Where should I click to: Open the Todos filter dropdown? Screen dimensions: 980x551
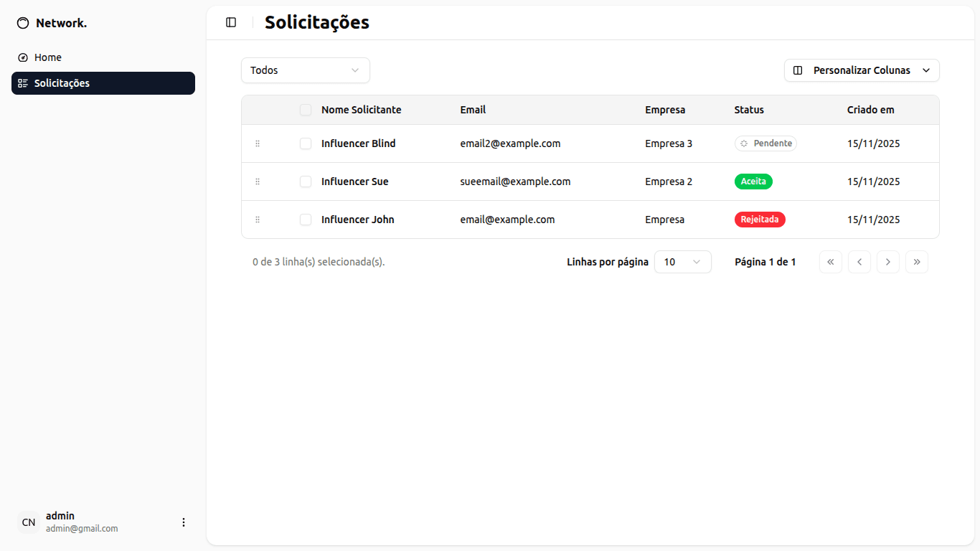pos(305,70)
